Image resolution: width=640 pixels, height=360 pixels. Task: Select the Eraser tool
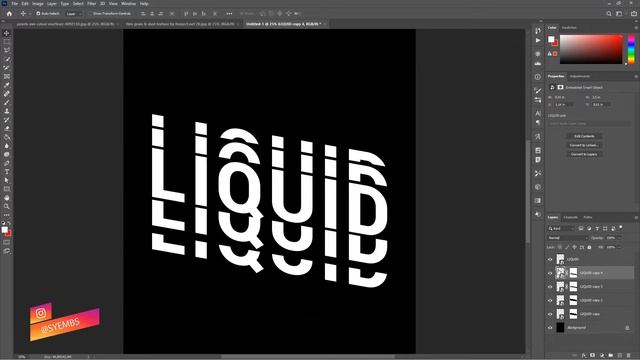click(7, 128)
